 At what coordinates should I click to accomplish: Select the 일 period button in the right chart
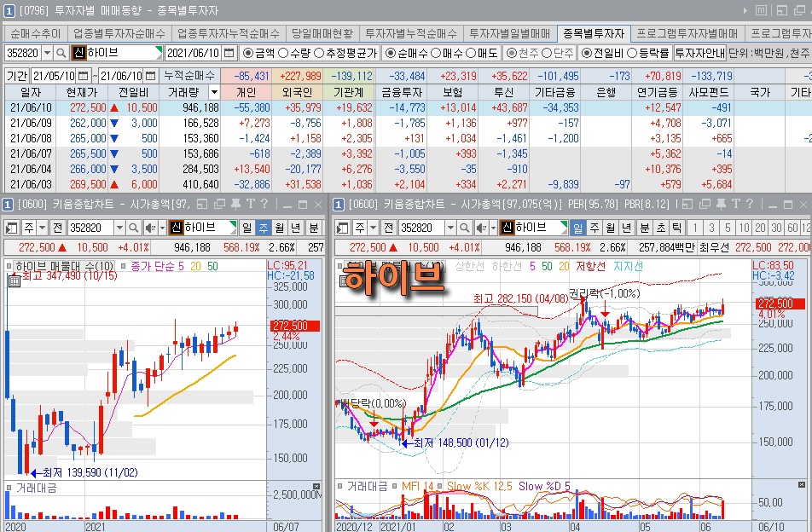pyautogui.click(x=578, y=228)
